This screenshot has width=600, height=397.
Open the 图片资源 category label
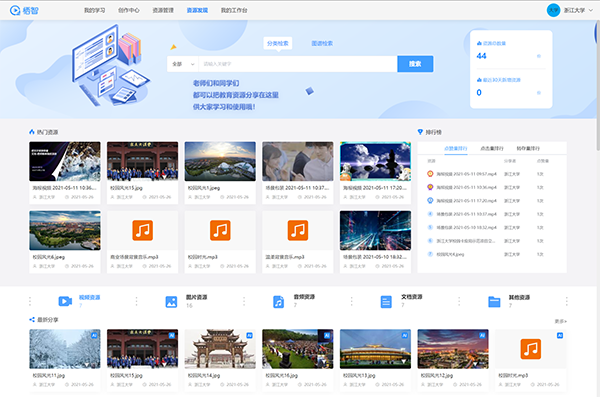click(197, 297)
